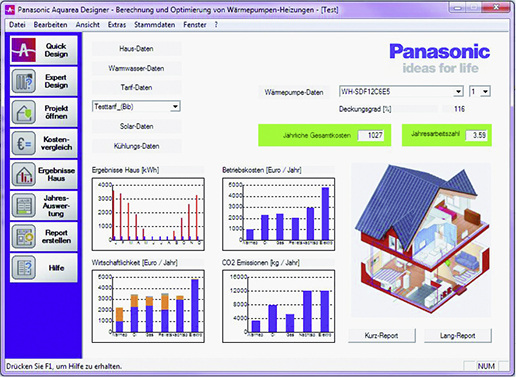Select the Projekt öffnen icon
This screenshot has width=516, height=377.
click(24, 112)
